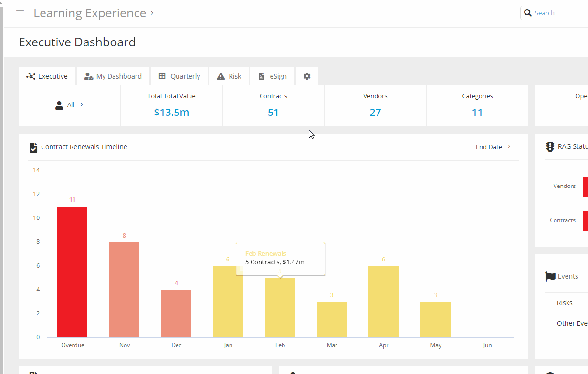
Task: Click the Executive tab's network icon
Action: (x=31, y=76)
